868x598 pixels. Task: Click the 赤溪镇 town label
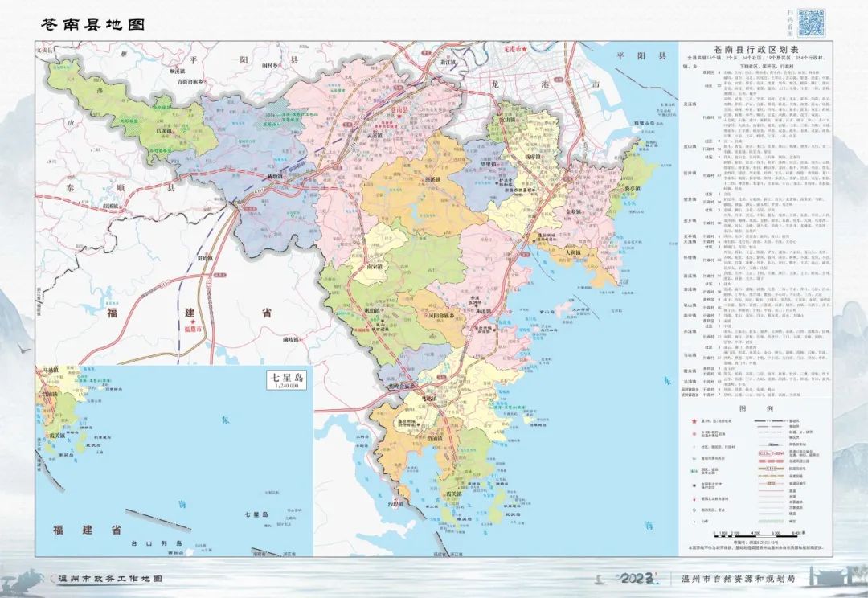(484, 310)
